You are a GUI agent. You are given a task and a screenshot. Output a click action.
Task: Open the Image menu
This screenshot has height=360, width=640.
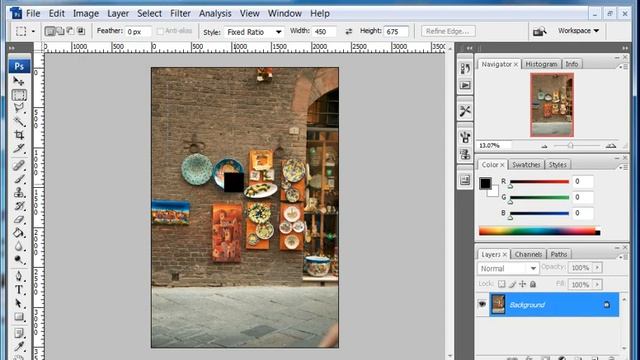[86, 13]
